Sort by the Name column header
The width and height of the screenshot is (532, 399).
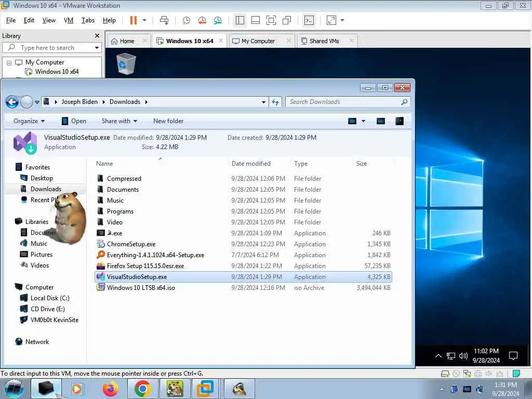104,164
